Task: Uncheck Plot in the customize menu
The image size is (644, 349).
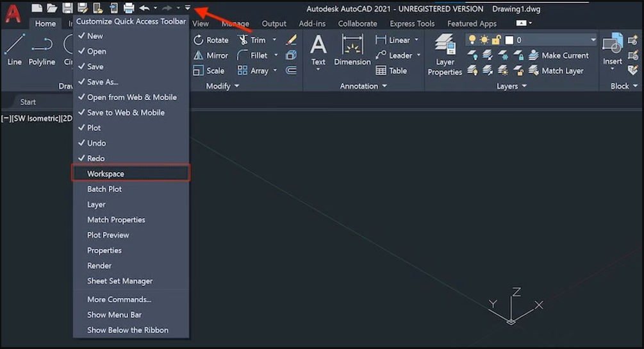Action: coord(131,128)
